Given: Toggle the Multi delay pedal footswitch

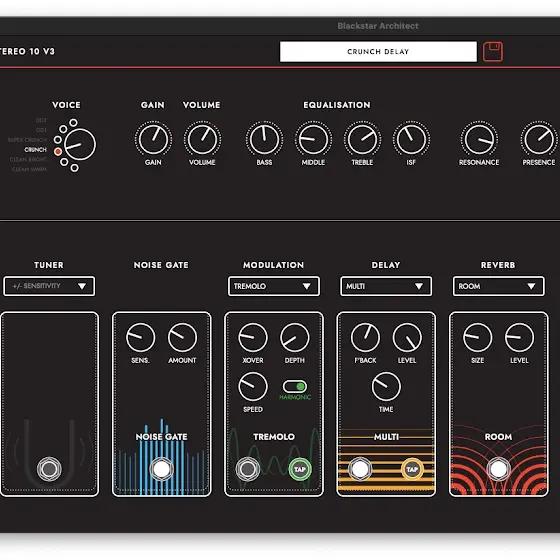Looking at the screenshot, I should [360, 469].
